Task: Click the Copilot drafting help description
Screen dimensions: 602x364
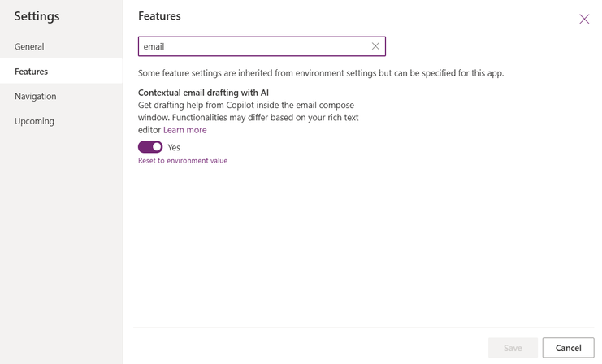Action: tap(249, 111)
